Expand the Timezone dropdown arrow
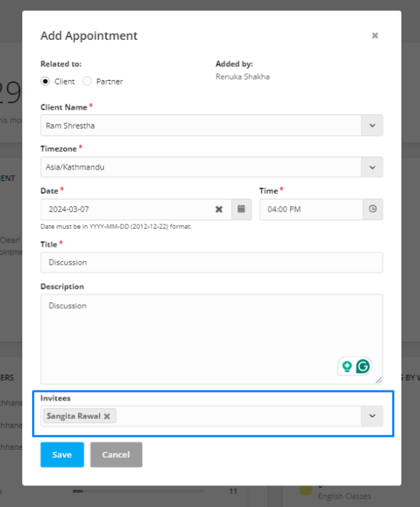 tap(373, 167)
